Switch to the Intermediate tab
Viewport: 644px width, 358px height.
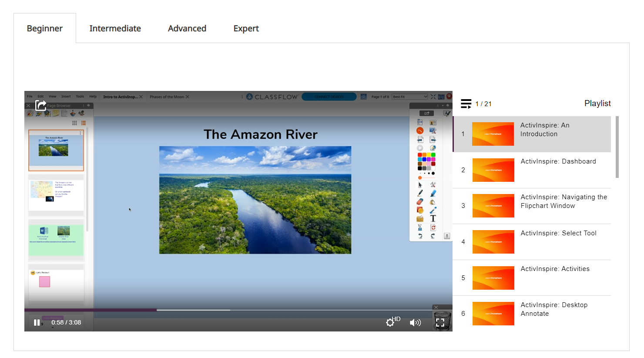pyautogui.click(x=115, y=28)
